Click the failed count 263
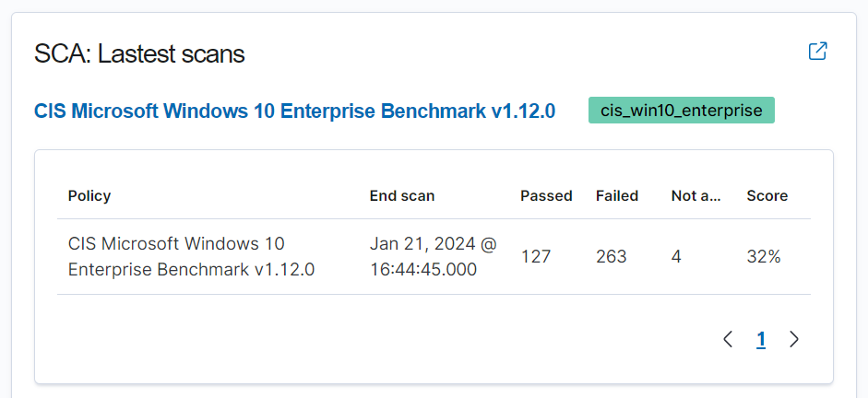 pyautogui.click(x=612, y=257)
